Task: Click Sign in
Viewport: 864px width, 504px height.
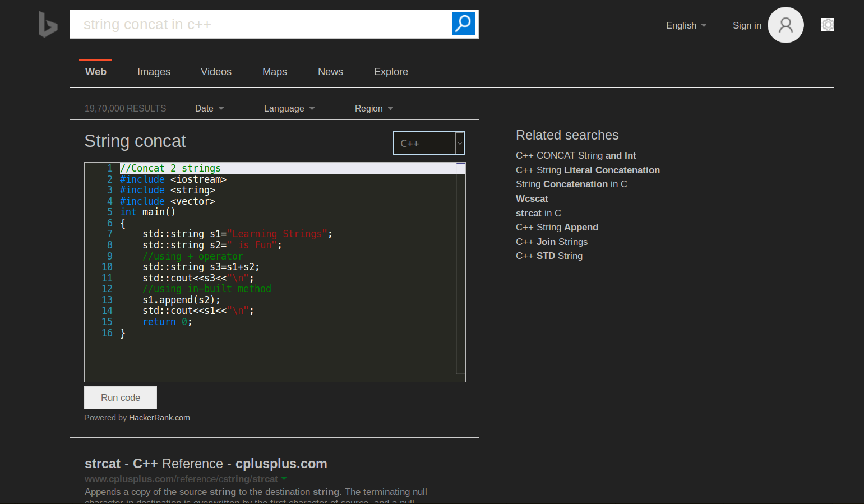Action: 746,25
